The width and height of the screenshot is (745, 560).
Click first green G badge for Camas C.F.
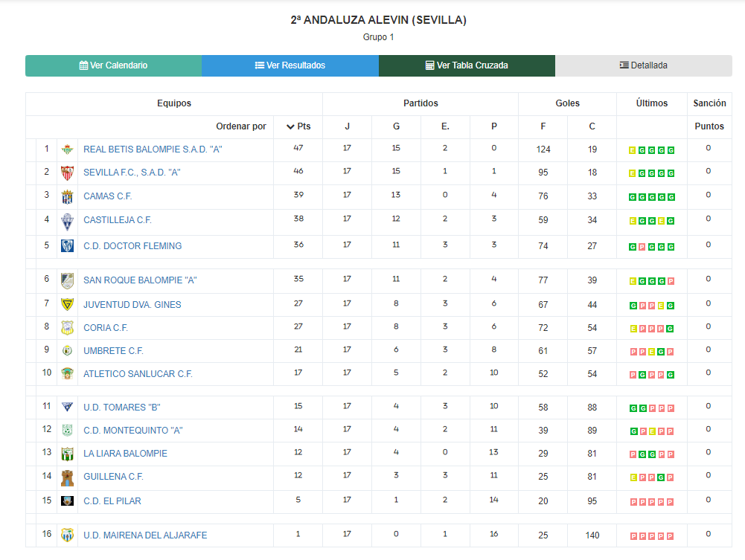[x=633, y=197]
